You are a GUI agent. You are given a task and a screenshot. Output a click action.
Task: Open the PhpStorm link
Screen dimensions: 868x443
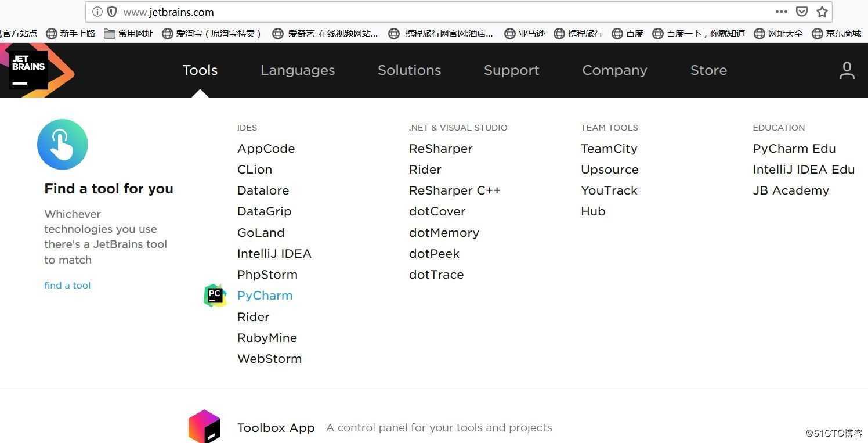[267, 275]
